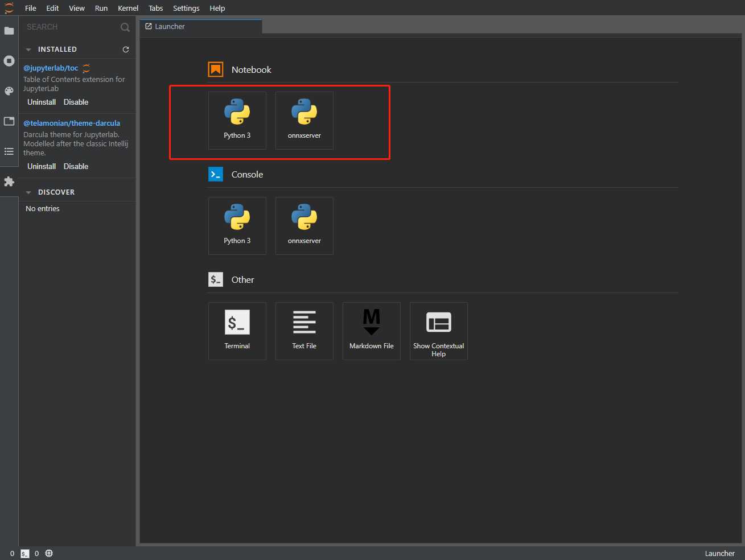The image size is (745, 560).
Task: Open Show Contextual Help
Action: tap(439, 331)
